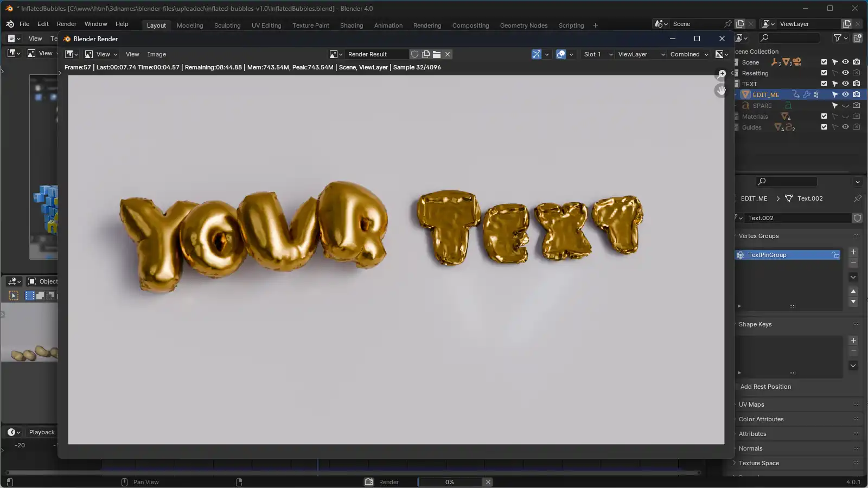Image resolution: width=868 pixels, height=488 pixels.
Task: Add a shape key with plus button
Action: coord(853,341)
